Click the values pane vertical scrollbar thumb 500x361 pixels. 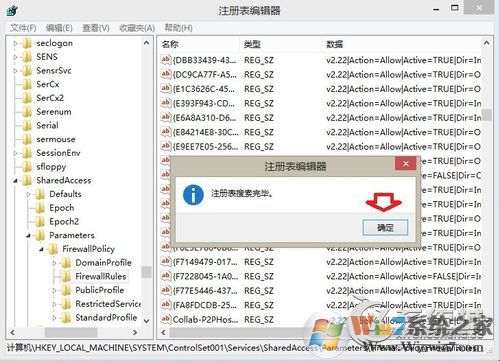486,115
